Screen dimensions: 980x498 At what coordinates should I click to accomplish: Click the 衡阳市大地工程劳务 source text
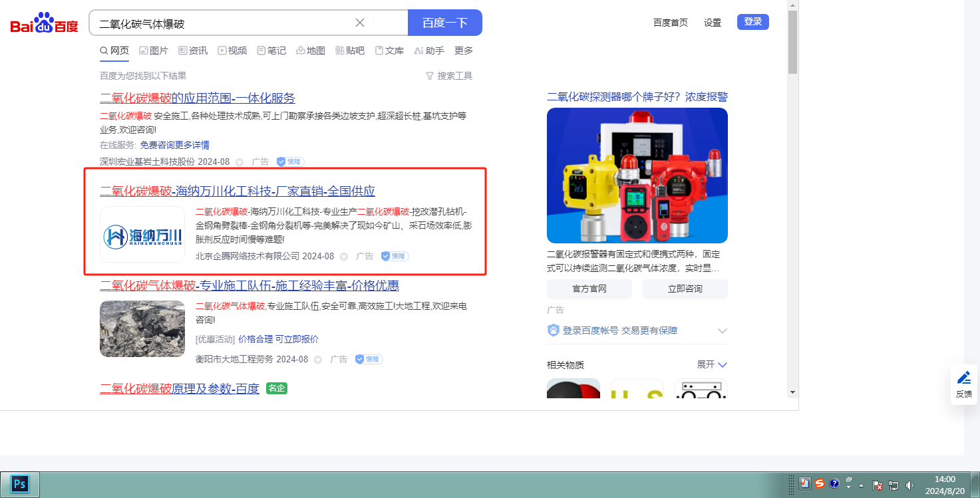pos(234,359)
